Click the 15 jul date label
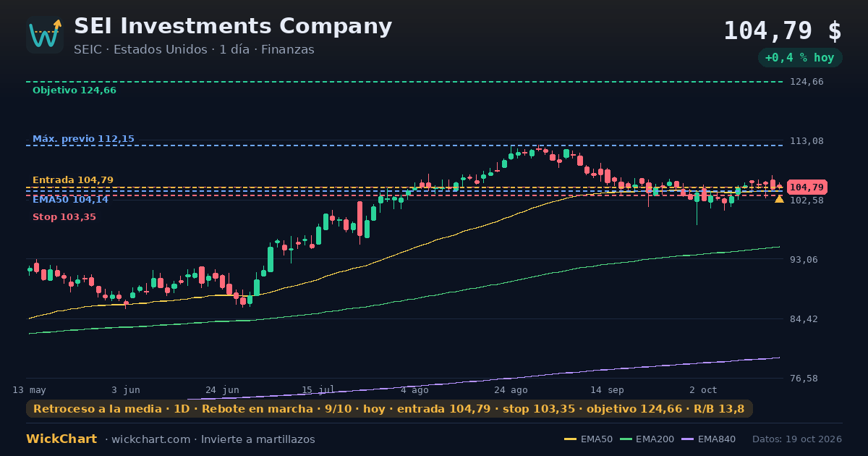 [x=318, y=389]
